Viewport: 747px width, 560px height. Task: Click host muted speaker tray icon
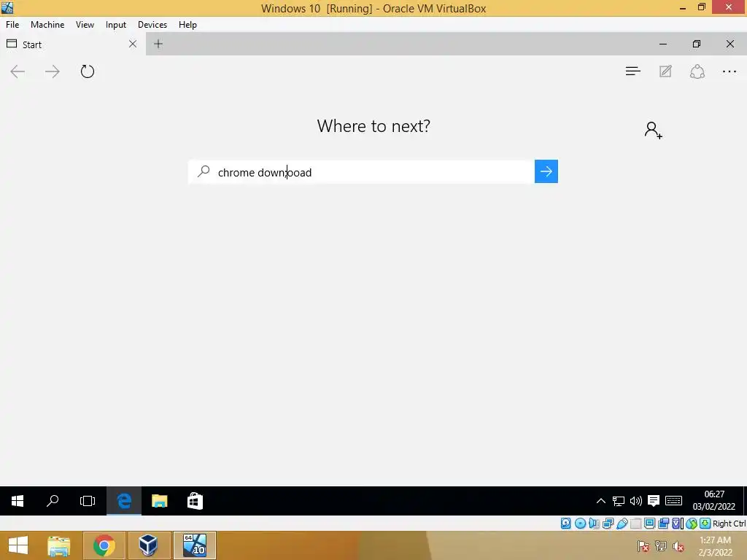pos(678,545)
